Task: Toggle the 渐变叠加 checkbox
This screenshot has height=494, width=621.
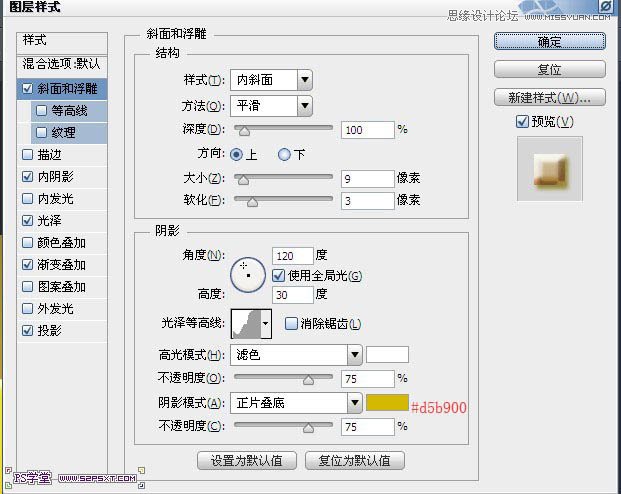Action: 27,264
